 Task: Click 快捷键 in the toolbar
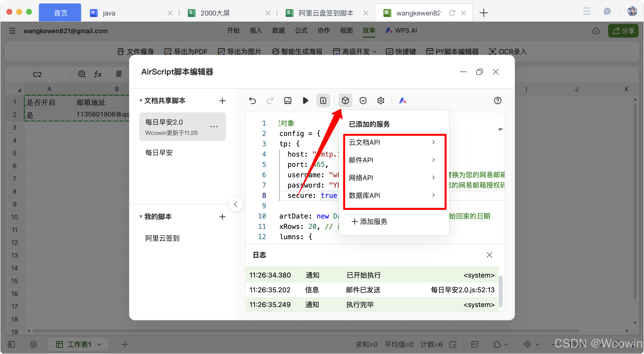click(x=401, y=51)
